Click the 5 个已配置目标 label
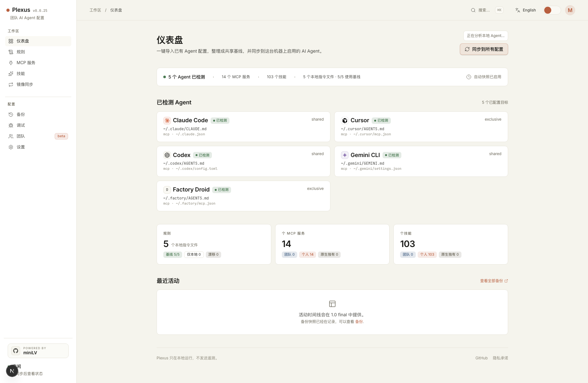The image size is (588, 383). pos(495,102)
